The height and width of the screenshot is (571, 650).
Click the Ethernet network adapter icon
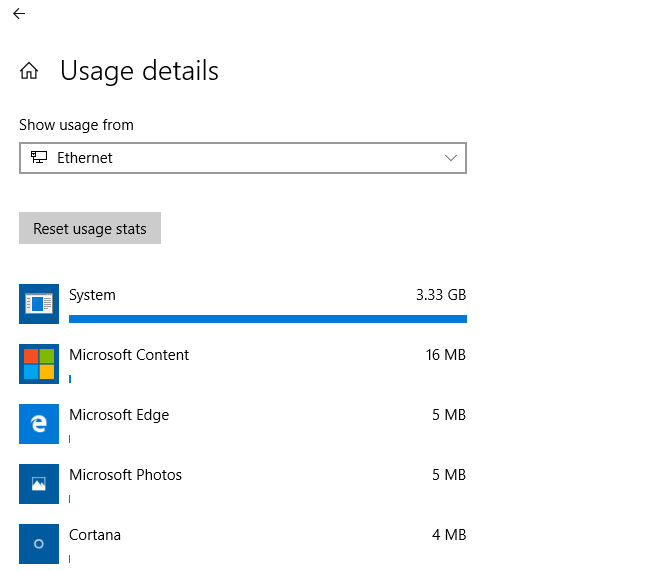click(x=39, y=157)
